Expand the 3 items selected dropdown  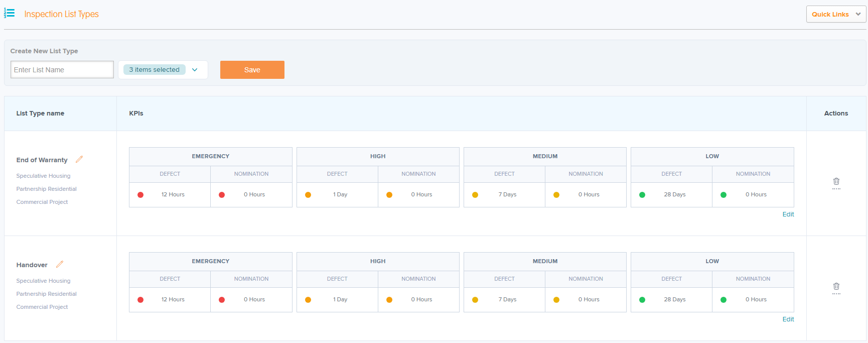coord(163,70)
